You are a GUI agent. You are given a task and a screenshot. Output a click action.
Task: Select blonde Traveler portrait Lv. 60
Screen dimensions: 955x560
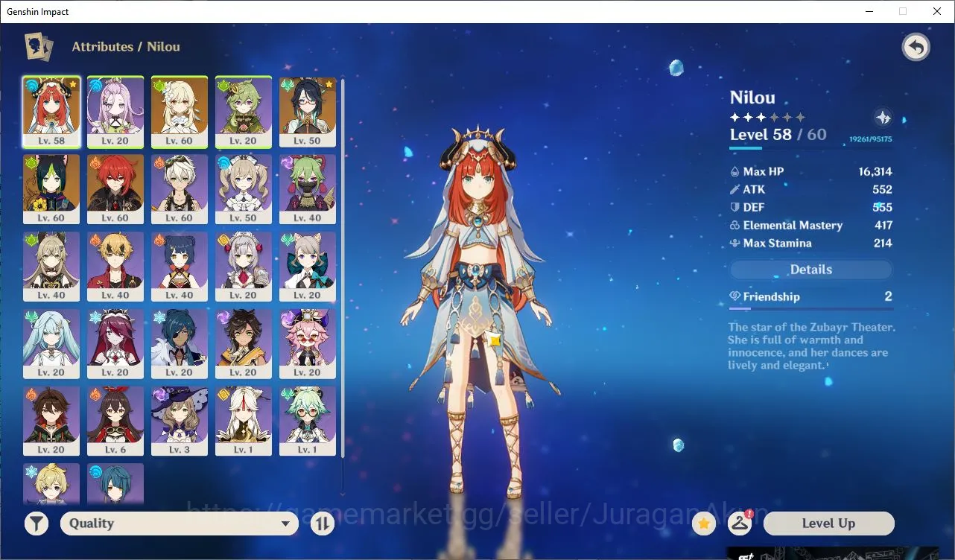[x=180, y=112]
